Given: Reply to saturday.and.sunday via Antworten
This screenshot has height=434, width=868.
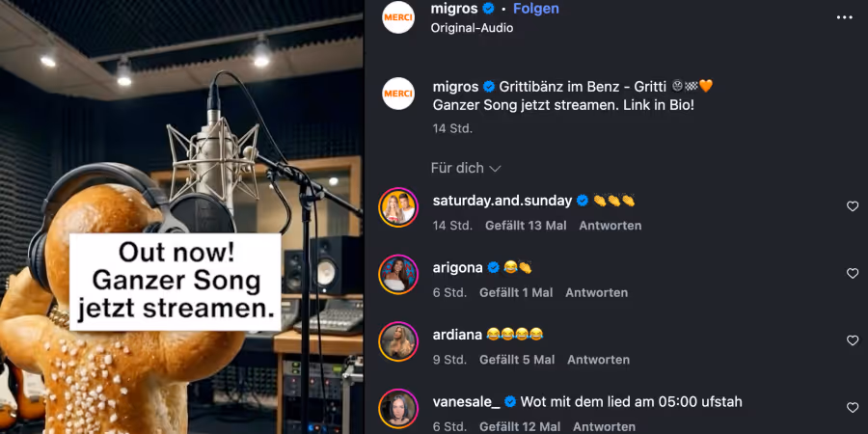Looking at the screenshot, I should [610, 226].
